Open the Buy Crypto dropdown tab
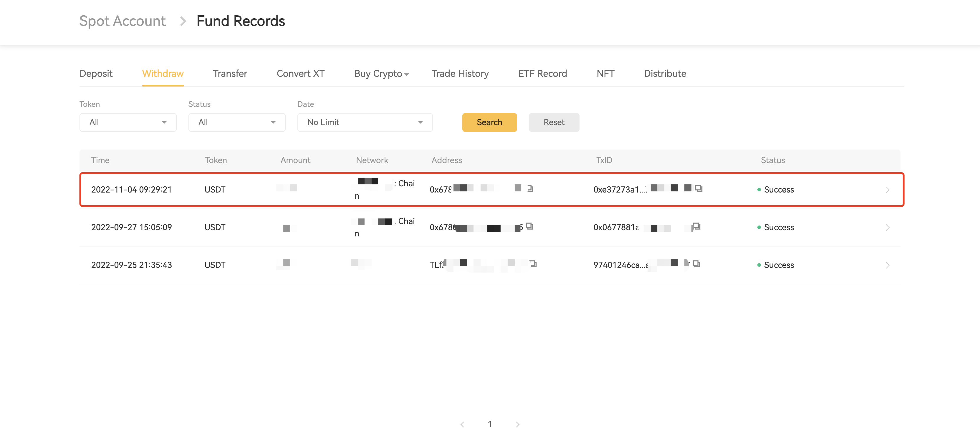The image size is (980, 441). (381, 74)
